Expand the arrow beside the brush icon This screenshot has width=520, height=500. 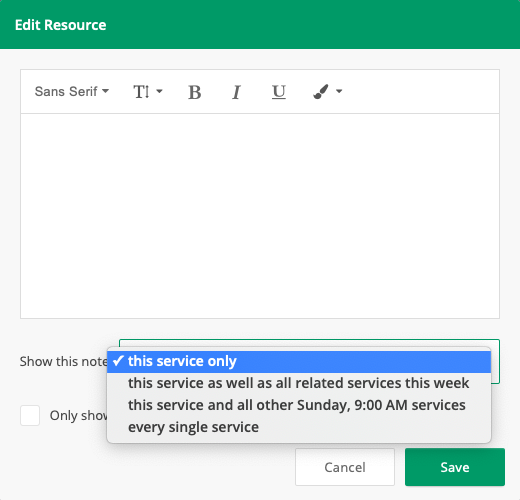[x=339, y=91]
